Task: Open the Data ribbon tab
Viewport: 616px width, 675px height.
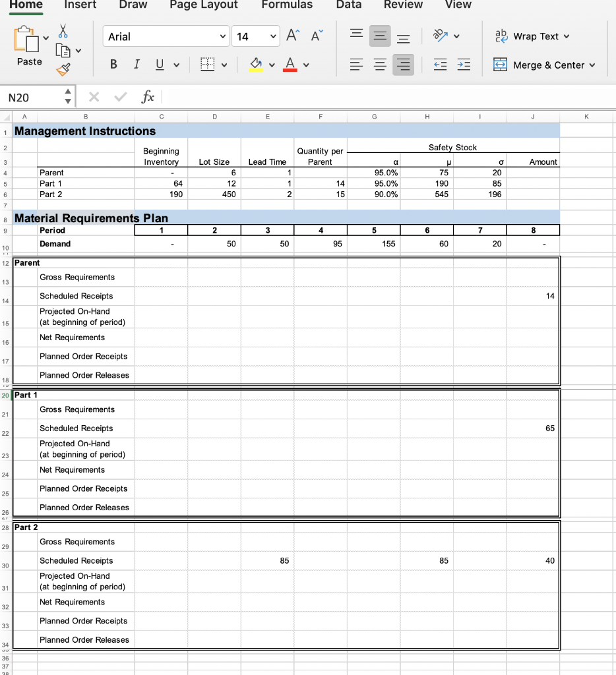Action: click(348, 5)
